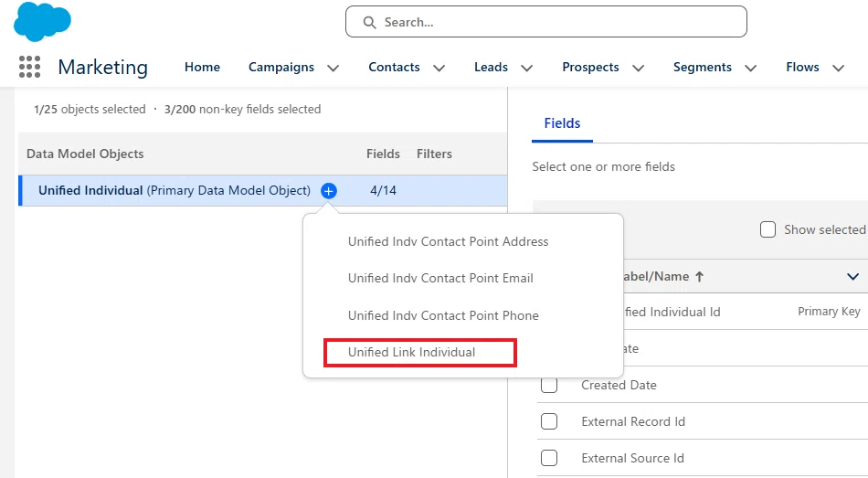Open the Label/Name column menu chevron
Viewport: 868px width, 478px height.
pyautogui.click(x=853, y=276)
